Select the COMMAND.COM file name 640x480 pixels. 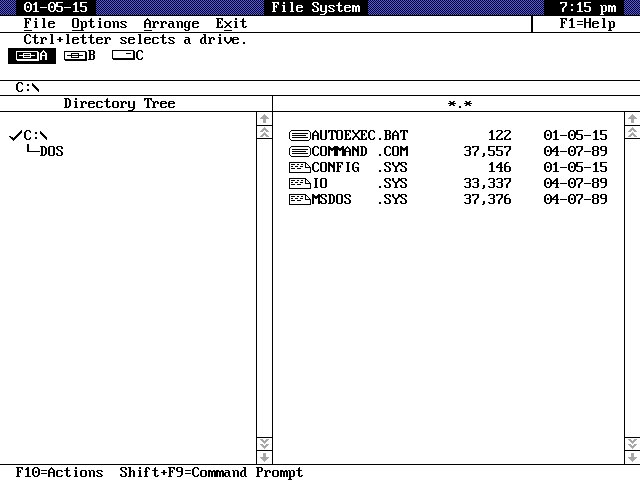click(x=360, y=151)
